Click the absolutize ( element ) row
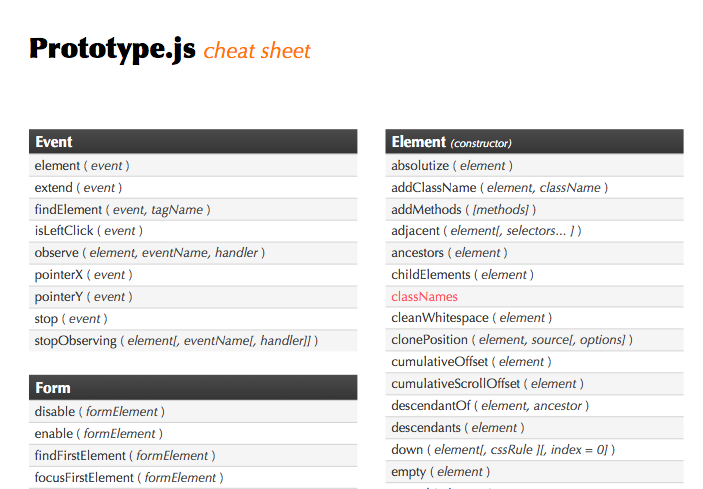This screenshot has width=703, height=489. [534, 165]
